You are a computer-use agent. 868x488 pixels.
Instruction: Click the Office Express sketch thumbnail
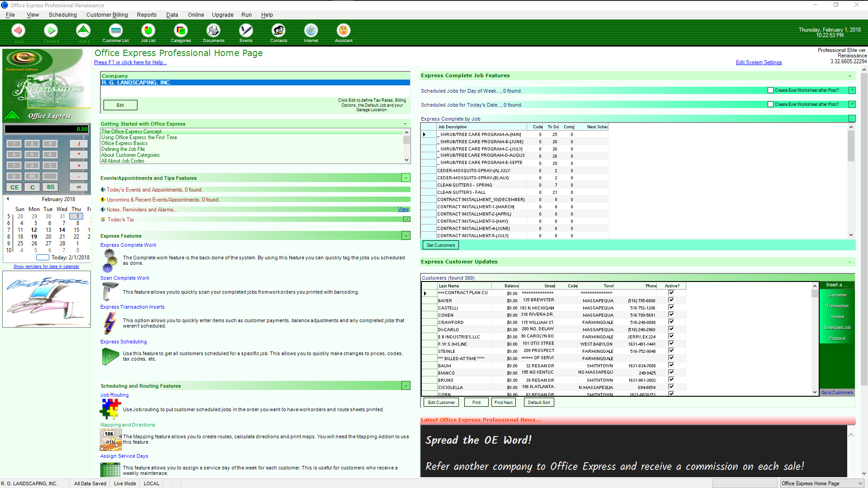pos(47,299)
